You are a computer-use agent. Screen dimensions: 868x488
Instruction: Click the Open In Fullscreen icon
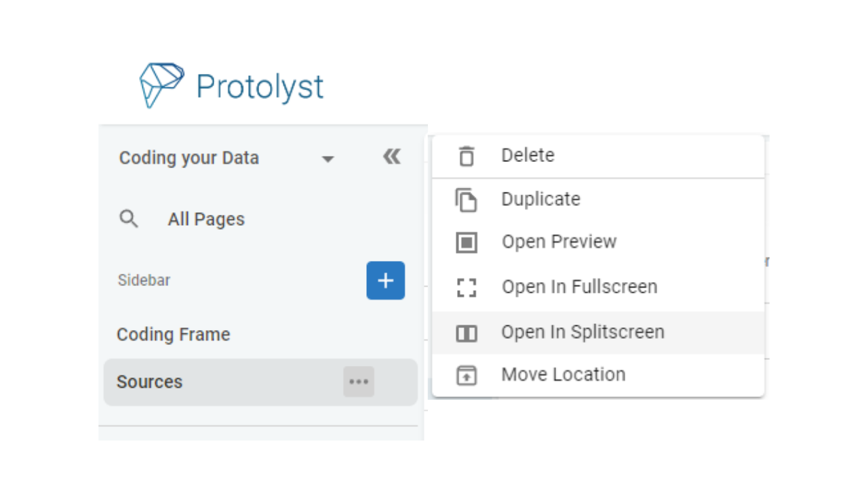tap(465, 287)
